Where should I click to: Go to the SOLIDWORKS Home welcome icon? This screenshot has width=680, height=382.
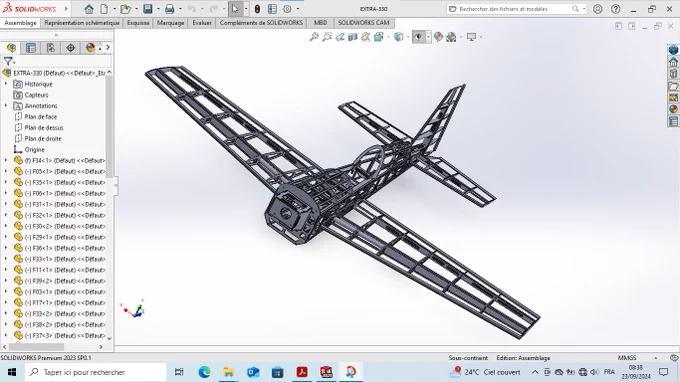89,9
